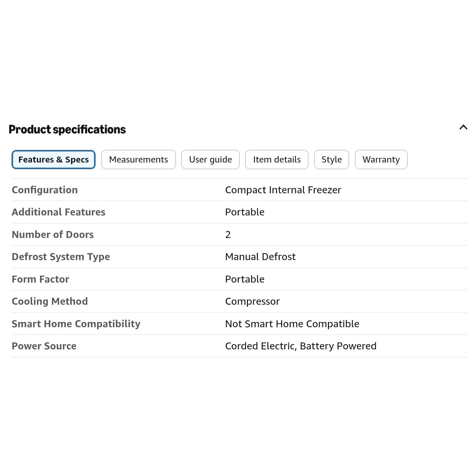Image resolution: width=476 pixels, height=476 pixels.
Task: Click the Additional Features label
Action: click(59, 212)
